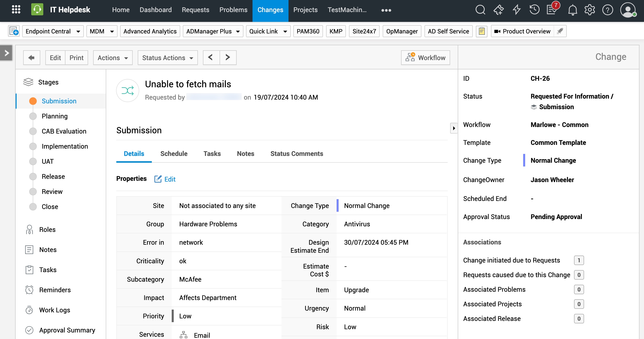Open the Approval Summary section
The image size is (644, 339).
(x=67, y=330)
